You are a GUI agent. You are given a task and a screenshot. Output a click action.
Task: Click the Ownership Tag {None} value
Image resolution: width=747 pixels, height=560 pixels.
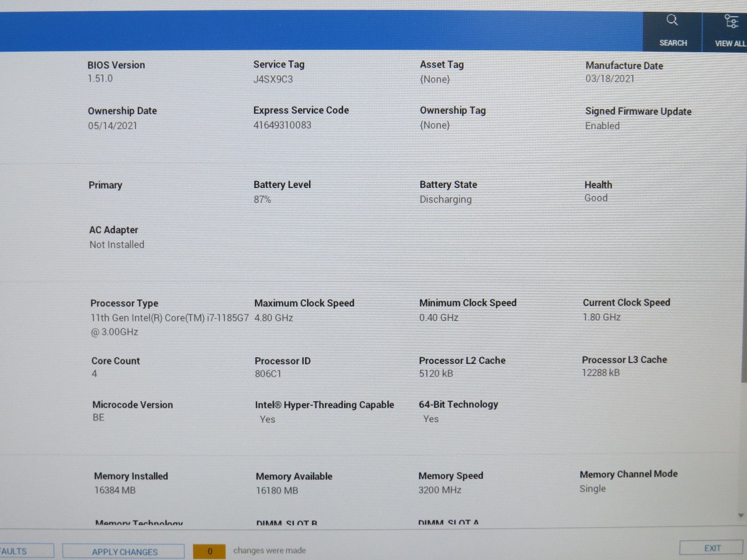(435, 125)
